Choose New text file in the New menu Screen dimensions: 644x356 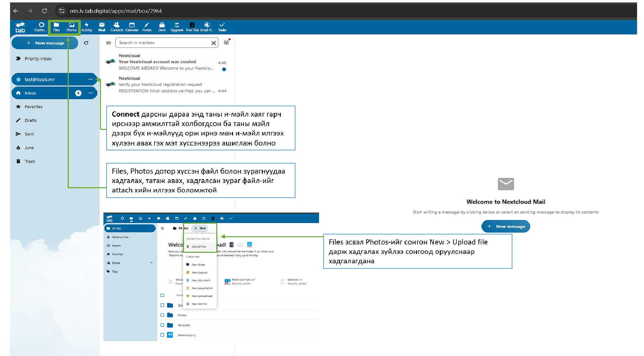pyautogui.click(x=200, y=304)
